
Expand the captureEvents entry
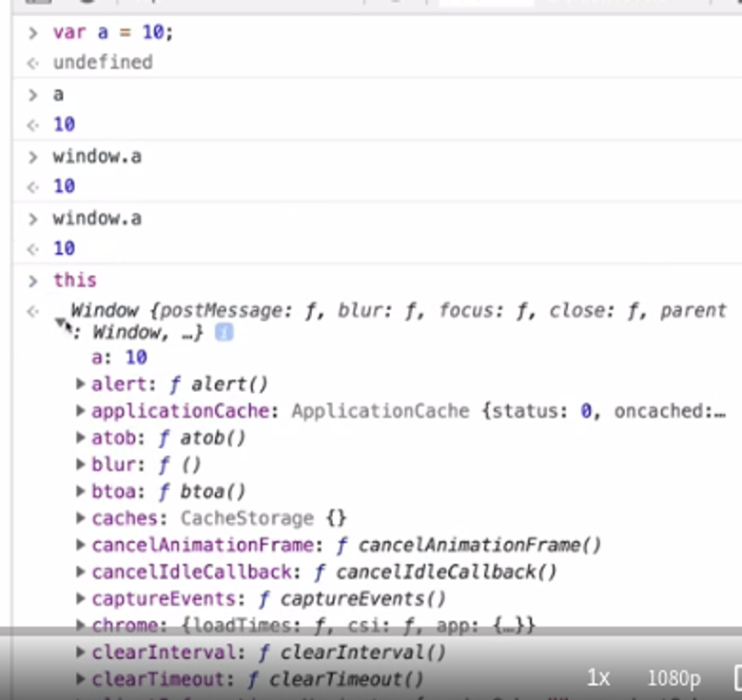coord(81,599)
